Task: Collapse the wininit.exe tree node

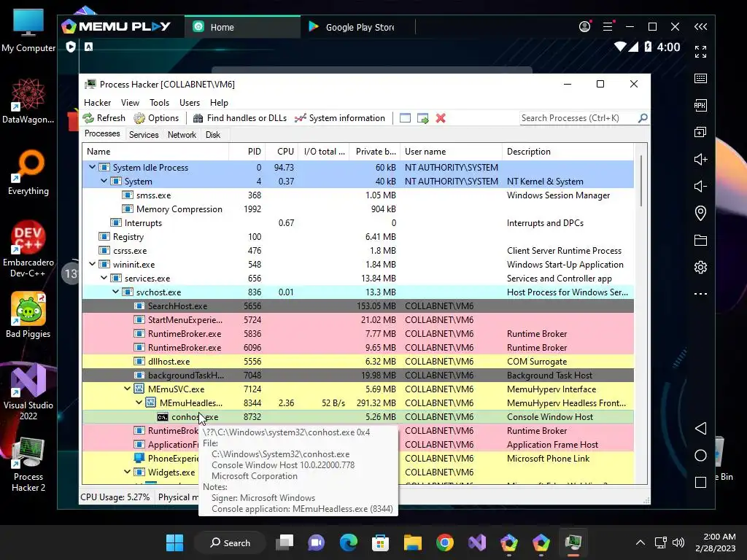Action: pyautogui.click(x=92, y=264)
